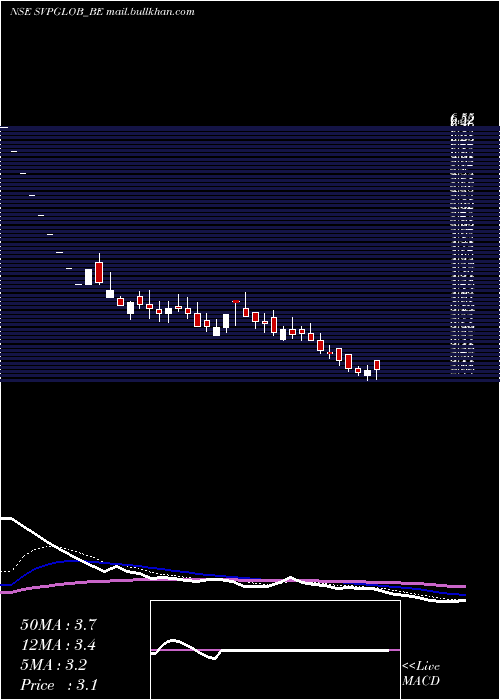The image size is (500, 700).
Task: Select the 12MA : 3.4 value
Action: (x=58, y=645)
